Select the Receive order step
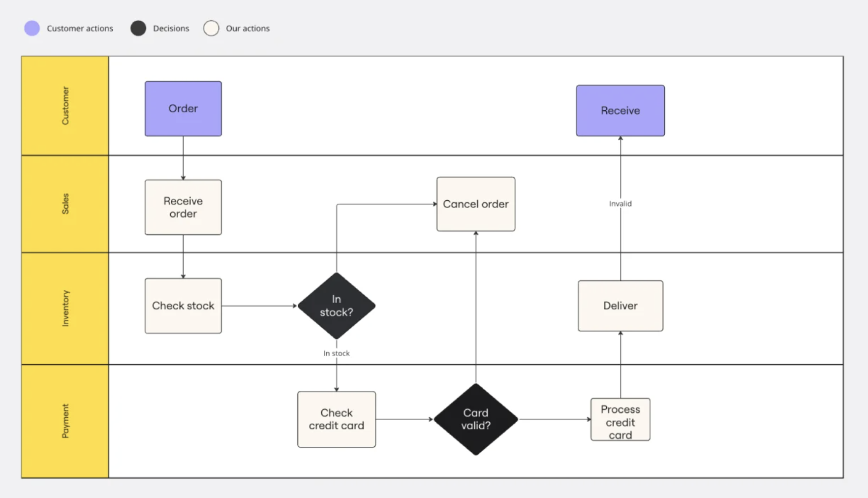The height and width of the screenshot is (498, 868). tap(183, 207)
